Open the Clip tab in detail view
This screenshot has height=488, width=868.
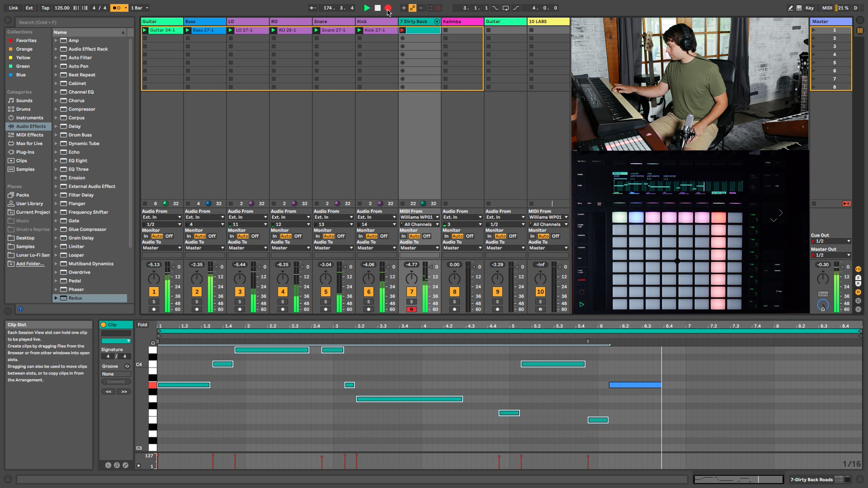tap(112, 325)
